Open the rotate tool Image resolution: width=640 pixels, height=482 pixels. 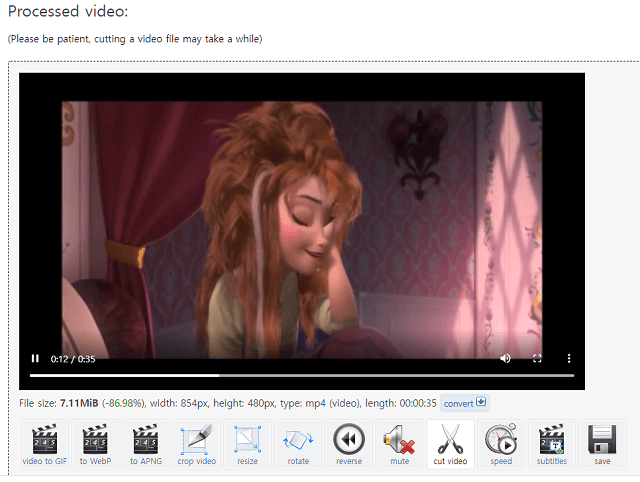pos(298,444)
